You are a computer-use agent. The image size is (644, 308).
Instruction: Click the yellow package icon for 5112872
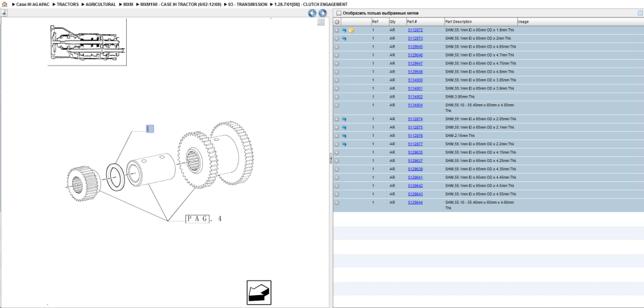351,30
